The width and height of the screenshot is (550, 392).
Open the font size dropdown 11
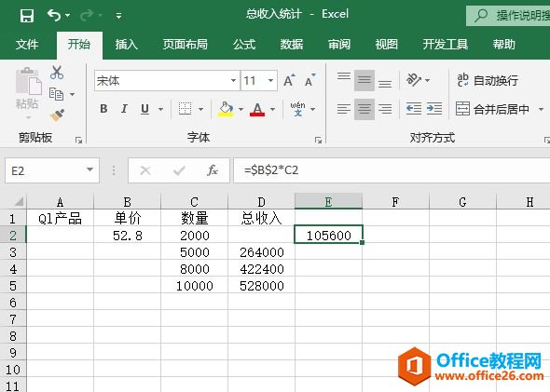(270, 81)
